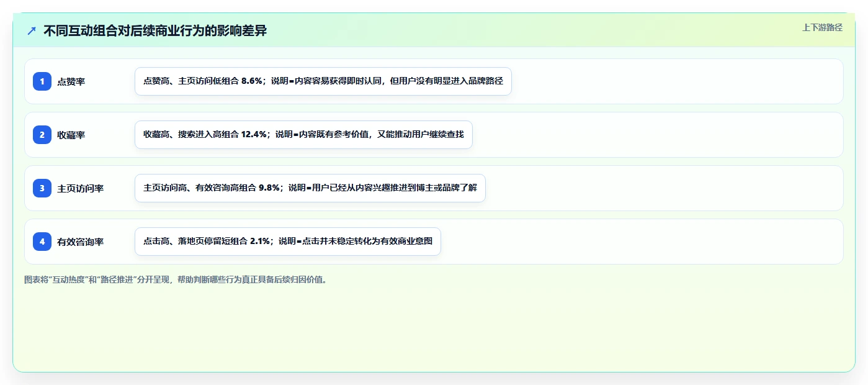This screenshot has height=385, width=868.
Task: Select the 收藏率 row label
Action: [x=71, y=135]
